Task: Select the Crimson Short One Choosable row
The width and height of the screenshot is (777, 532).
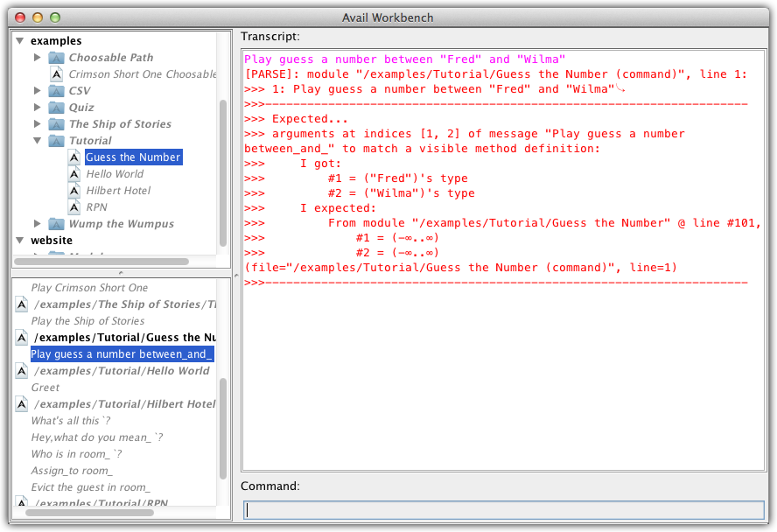Action: click(x=143, y=74)
